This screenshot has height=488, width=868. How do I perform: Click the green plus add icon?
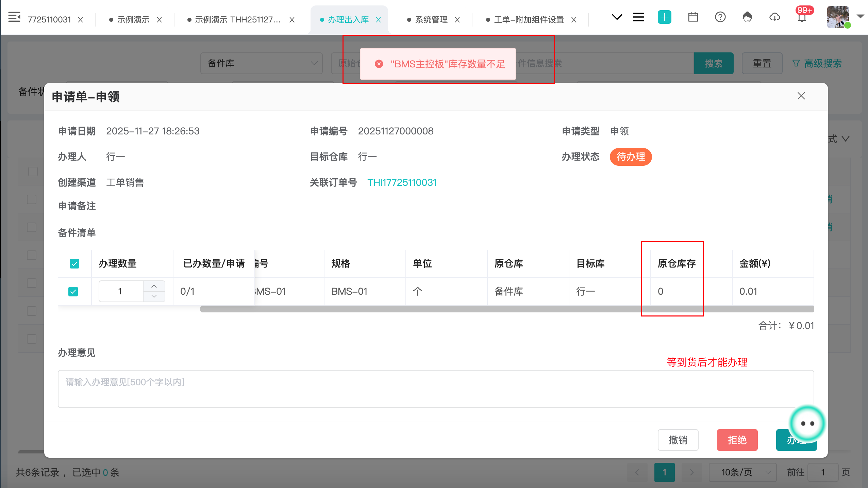[x=664, y=17]
